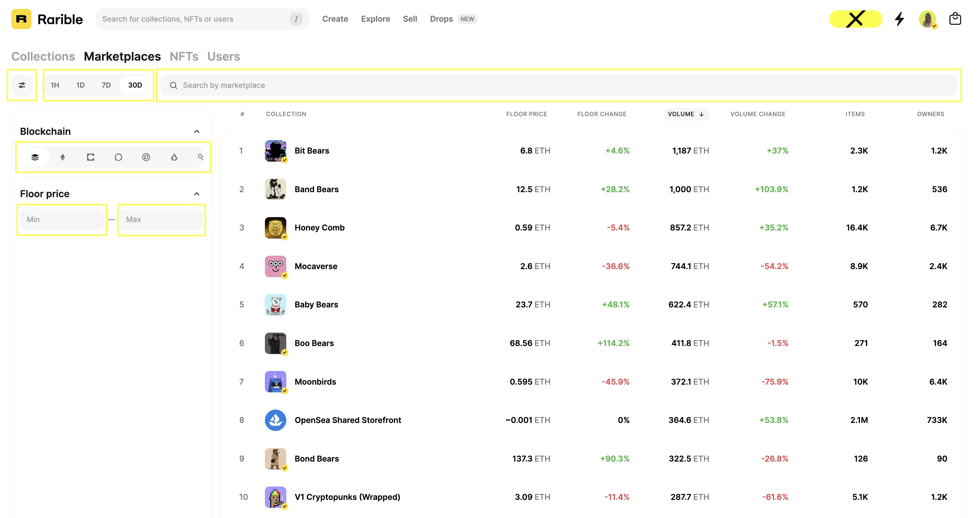Image resolution: width=980 pixels, height=518 pixels.
Task: Switch time range to 7D
Action: pos(106,85)
